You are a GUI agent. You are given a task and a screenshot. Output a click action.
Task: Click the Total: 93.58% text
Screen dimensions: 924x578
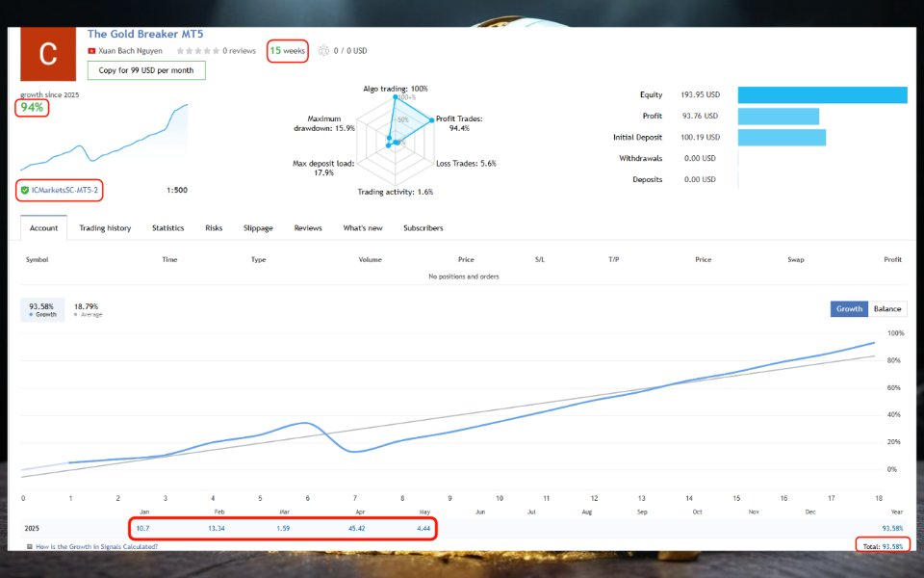pos(883,547)
